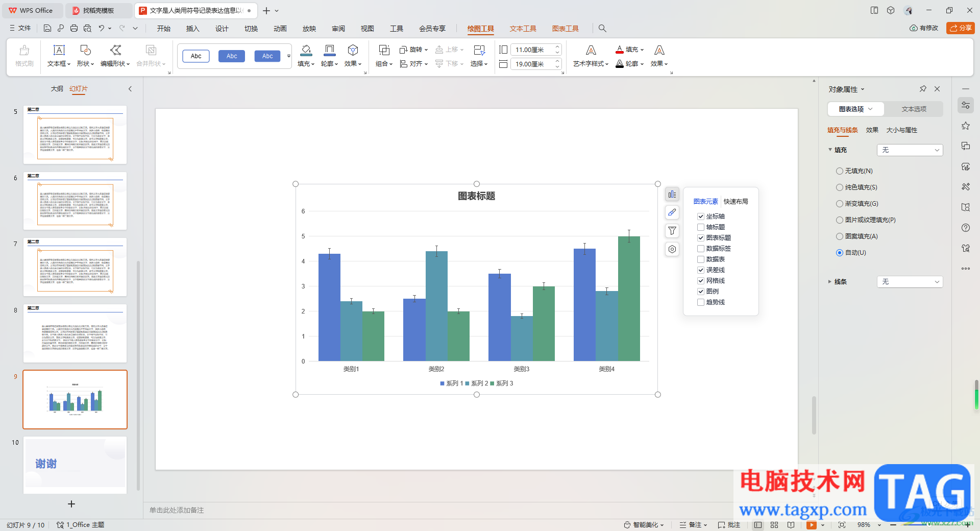Image resolution: width=980 pixels, height=531 pixels.
Task: Toggle the 图表标题 checkbox
Action: click(701, 238)
